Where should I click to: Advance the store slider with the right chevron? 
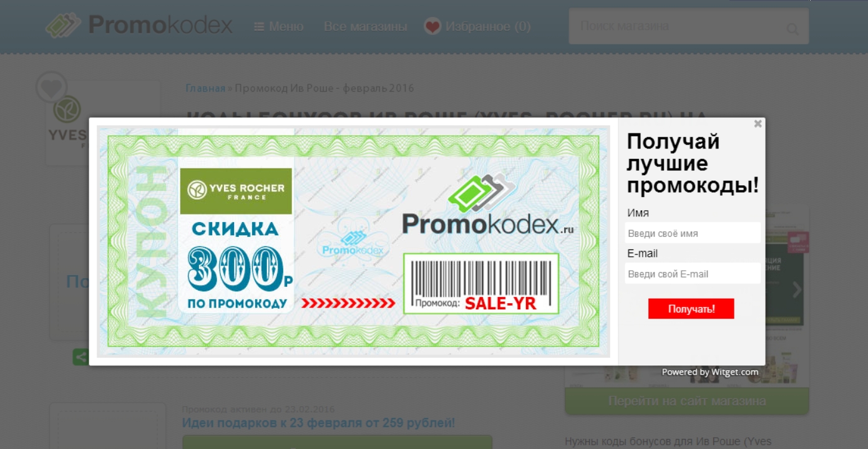[x=797, y=289]
